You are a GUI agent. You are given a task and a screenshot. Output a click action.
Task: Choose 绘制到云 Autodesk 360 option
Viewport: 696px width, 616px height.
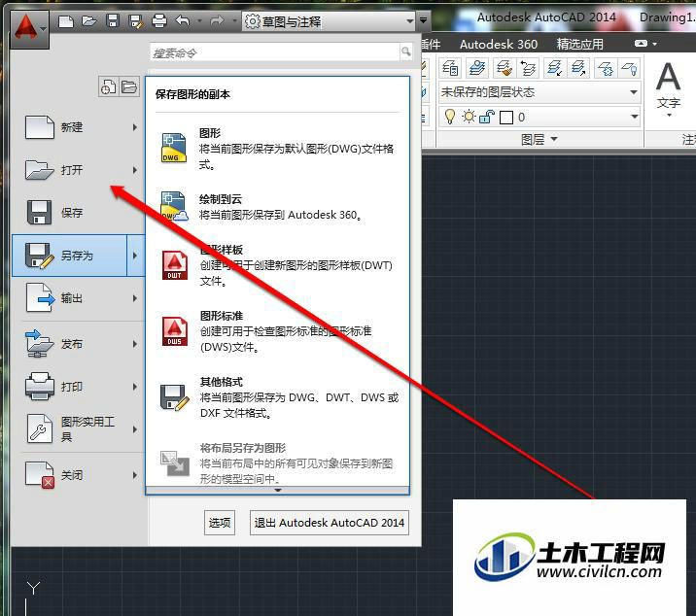(x=277, y=207)
